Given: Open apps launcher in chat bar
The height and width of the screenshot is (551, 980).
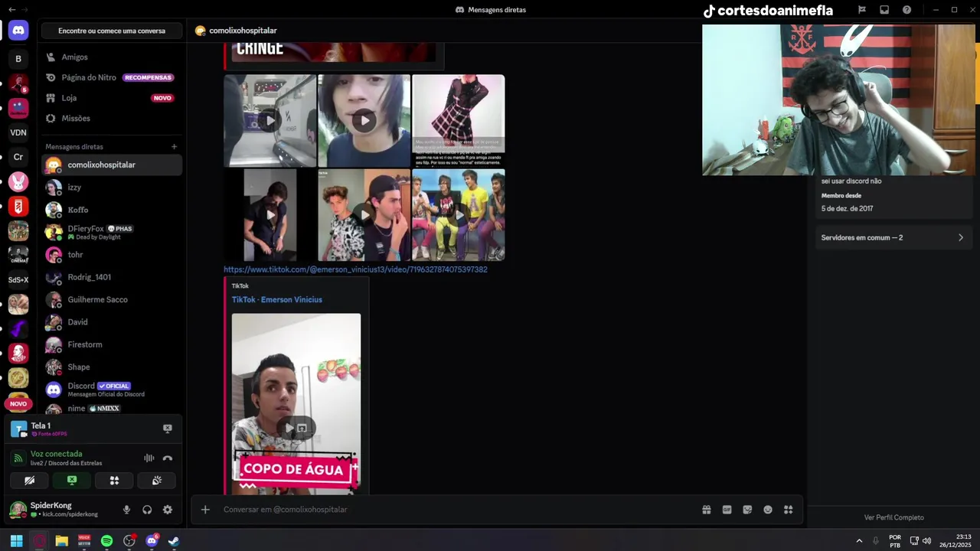Looking at the screenshot, I should pyautogui.click(x=789, y=510).
